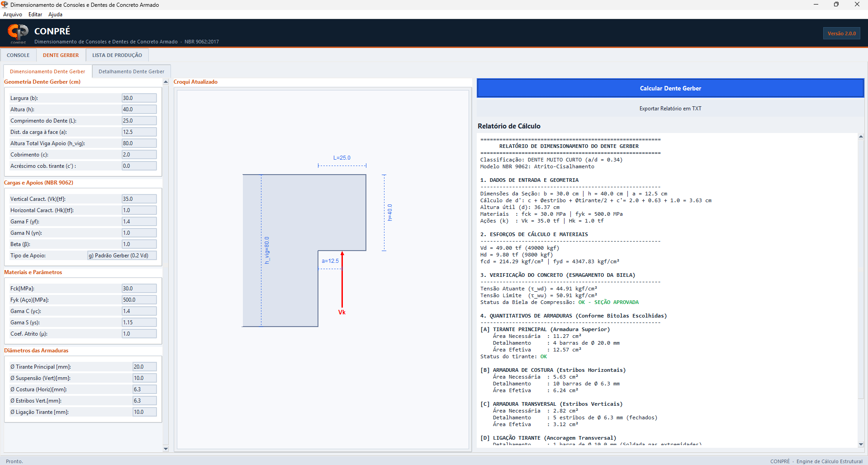The height and width of the screenshot is (465, 868).
Task: Click the Fyk (Aço)[MPa] input field
Action: (139, 300)
